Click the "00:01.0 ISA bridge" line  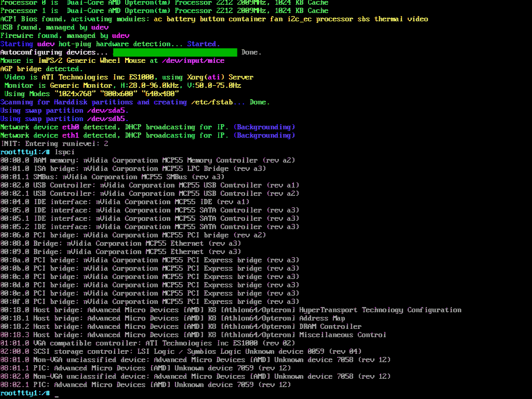[133, 169]
